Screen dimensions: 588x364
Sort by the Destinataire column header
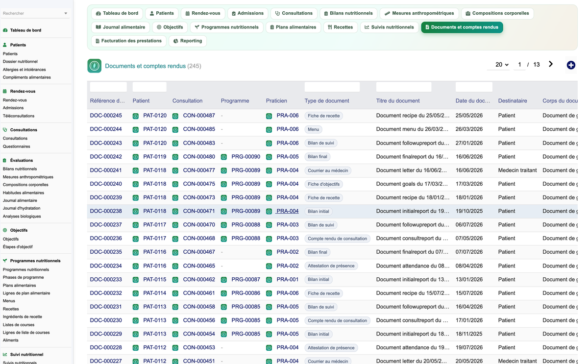tap(513, 101)
